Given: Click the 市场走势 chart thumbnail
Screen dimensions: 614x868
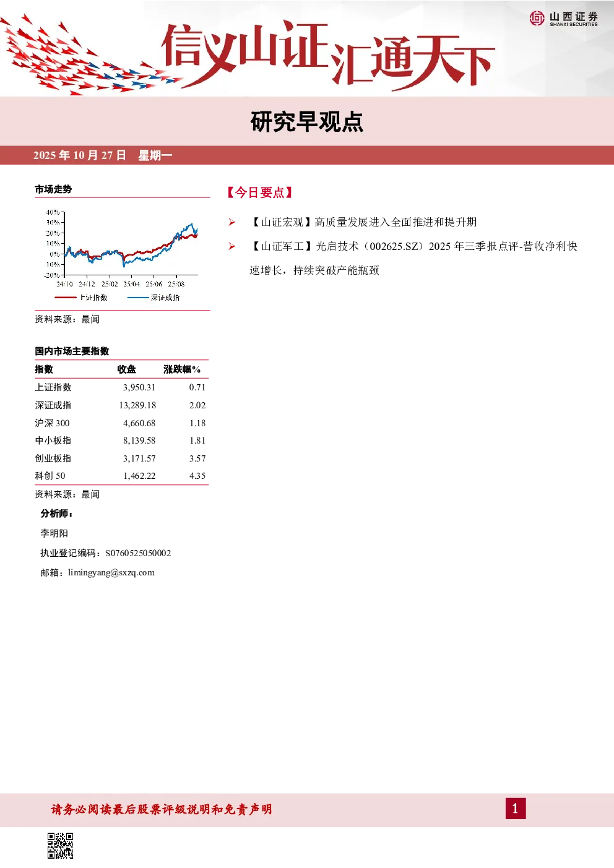Looking at the screenshot, I should pyautogui.click(x=121, y=254).
